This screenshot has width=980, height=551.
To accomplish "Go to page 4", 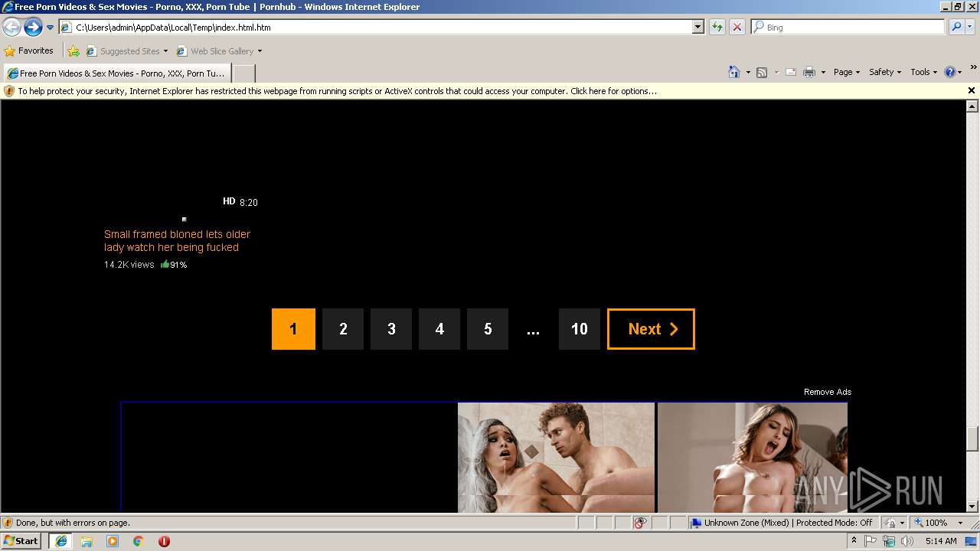I will click(x=439, y=329).
